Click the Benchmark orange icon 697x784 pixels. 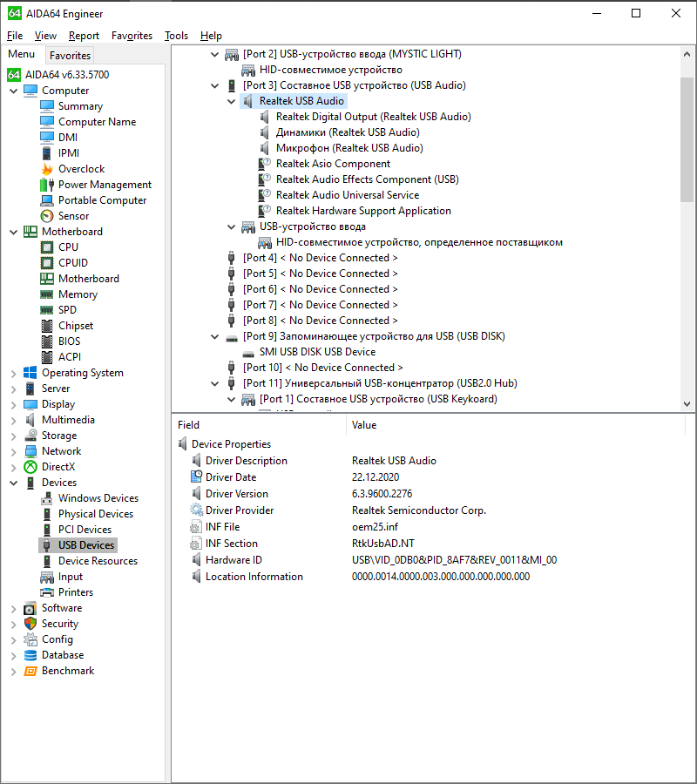point(30,671)
